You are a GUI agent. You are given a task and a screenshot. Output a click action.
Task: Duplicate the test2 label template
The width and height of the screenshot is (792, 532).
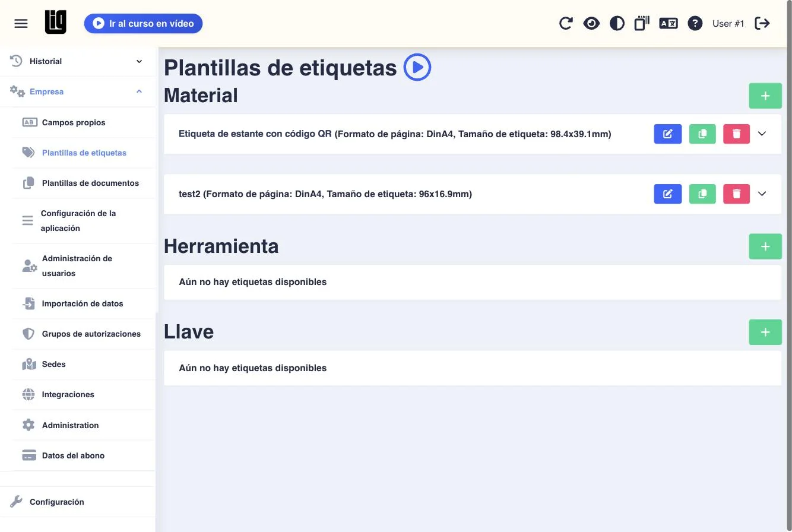tap(702, 194)
